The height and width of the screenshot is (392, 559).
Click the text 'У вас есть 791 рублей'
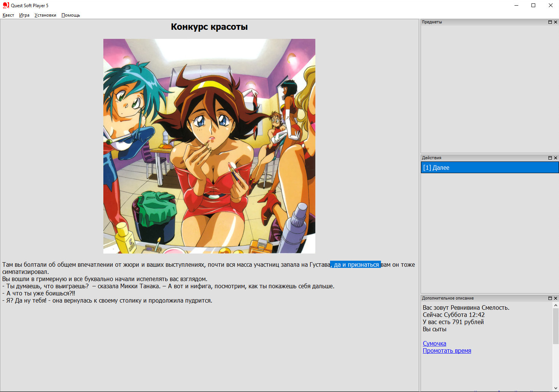453,322
